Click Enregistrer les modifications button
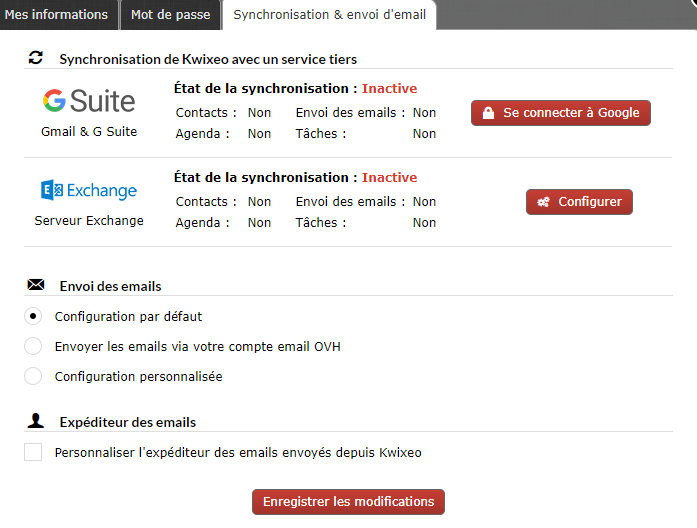This screenshot has height=528, width=697. (x=348, y=502)
